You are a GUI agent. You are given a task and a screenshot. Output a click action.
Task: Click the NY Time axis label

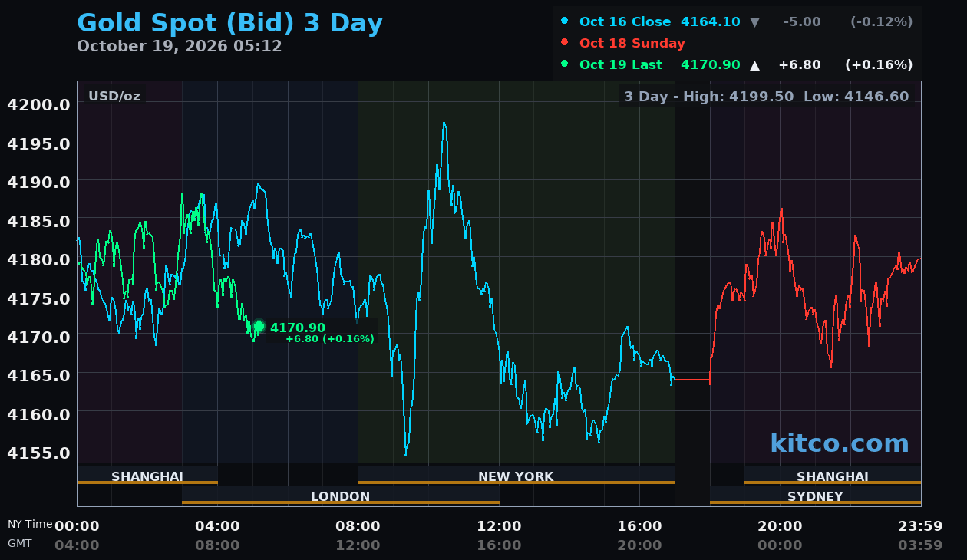pos(30,525)
